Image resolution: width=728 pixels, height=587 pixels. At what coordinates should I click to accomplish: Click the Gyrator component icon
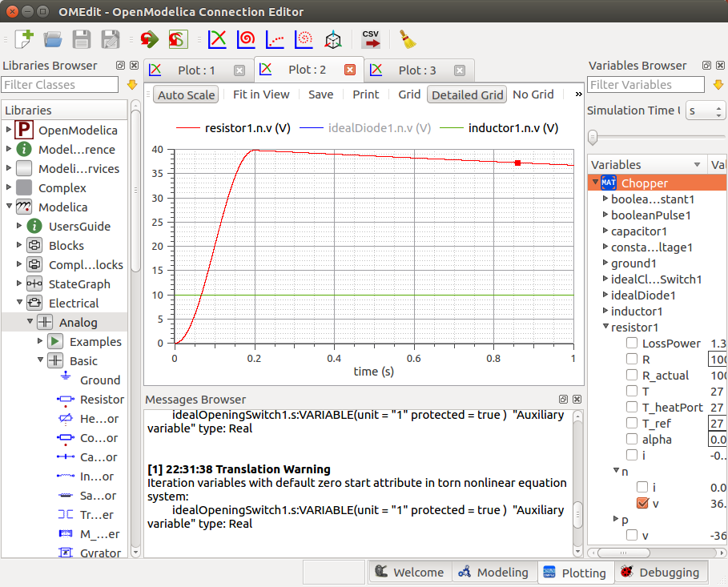pos(66,553)
